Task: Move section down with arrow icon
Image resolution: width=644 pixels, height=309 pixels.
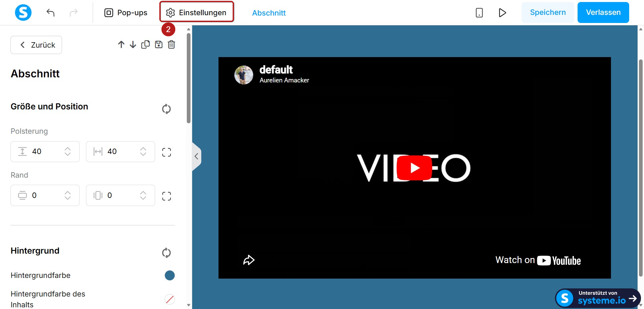Action: click(x=133, y=45)
